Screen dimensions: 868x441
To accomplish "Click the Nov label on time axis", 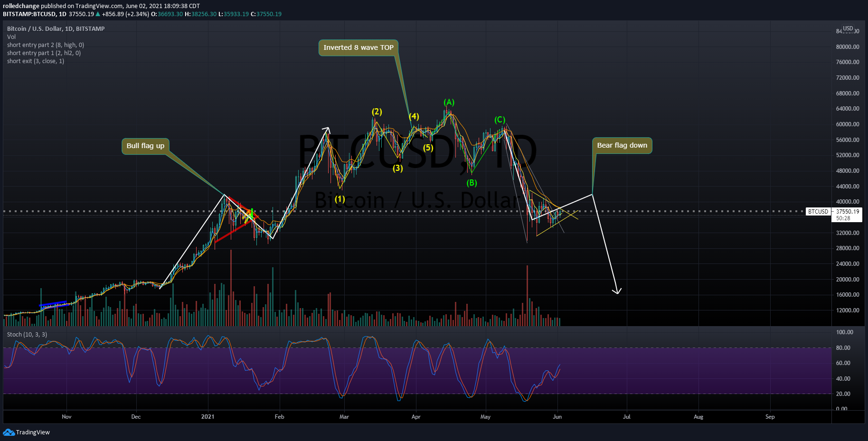I will pyautogui.click(x=66, y=417).
